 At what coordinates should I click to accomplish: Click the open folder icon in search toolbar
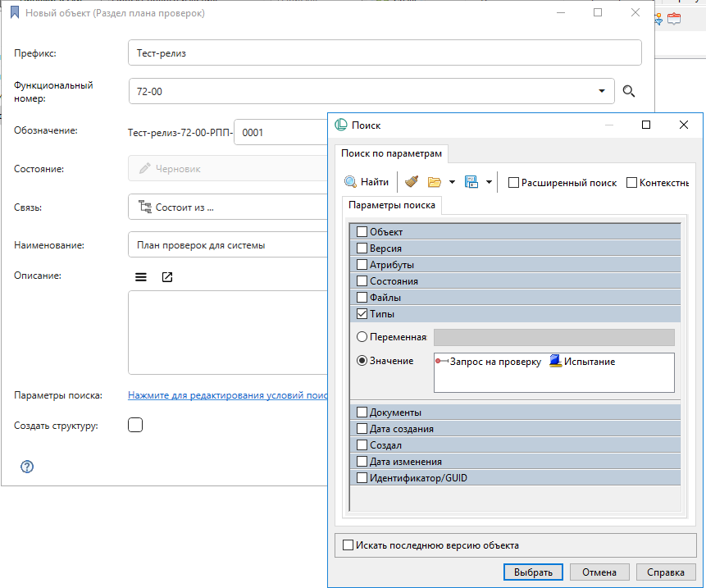click(x=435, y=182)
